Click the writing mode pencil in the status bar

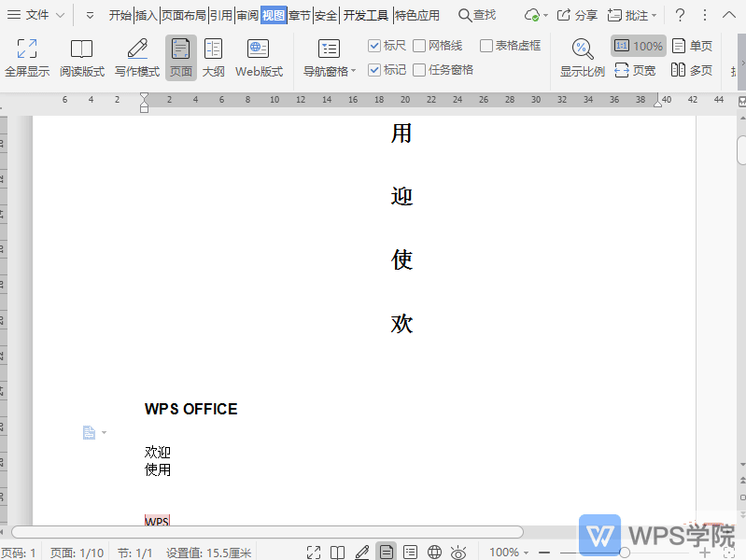click(362, 553)
